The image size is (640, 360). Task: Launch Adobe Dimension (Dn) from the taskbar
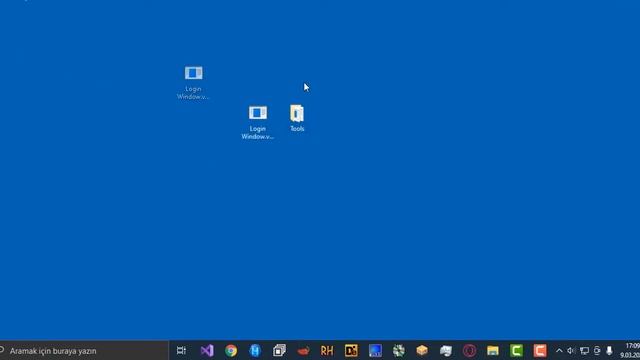click(x=351, y=350)
